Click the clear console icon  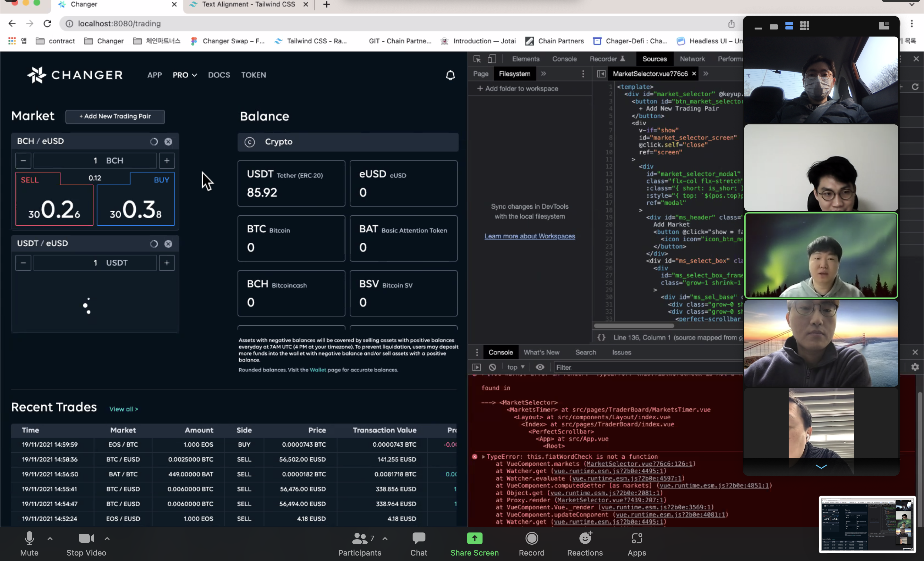tap(492, 367)
